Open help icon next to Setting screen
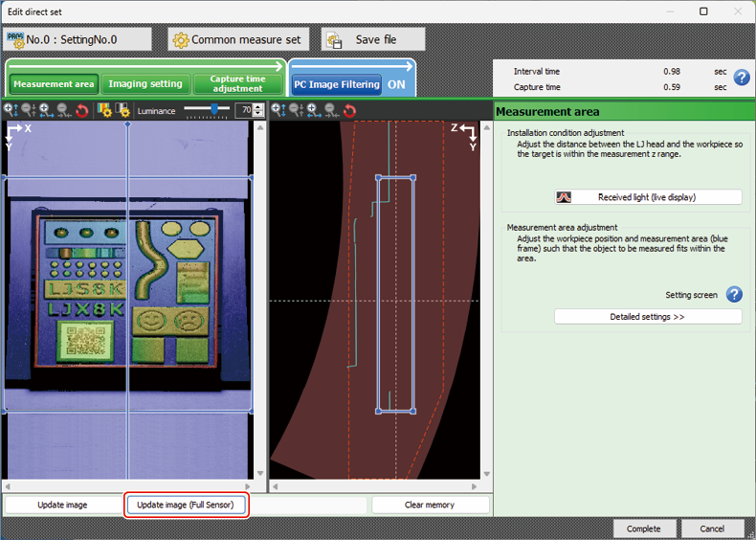 [x=734, y=295]
